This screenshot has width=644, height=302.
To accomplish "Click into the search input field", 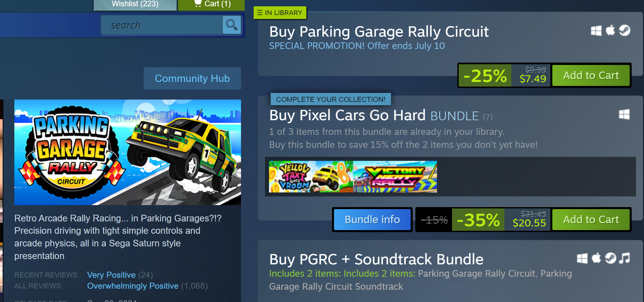I will (162, 25).
